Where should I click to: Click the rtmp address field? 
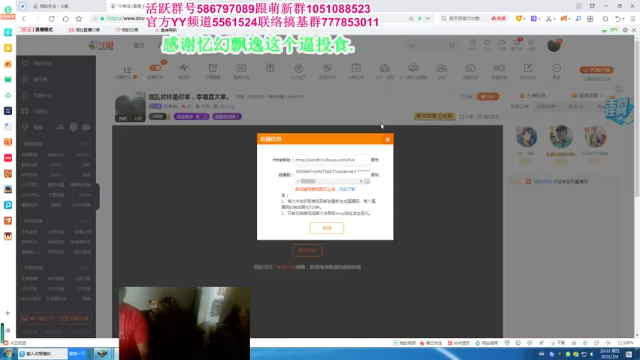[332, 160]
